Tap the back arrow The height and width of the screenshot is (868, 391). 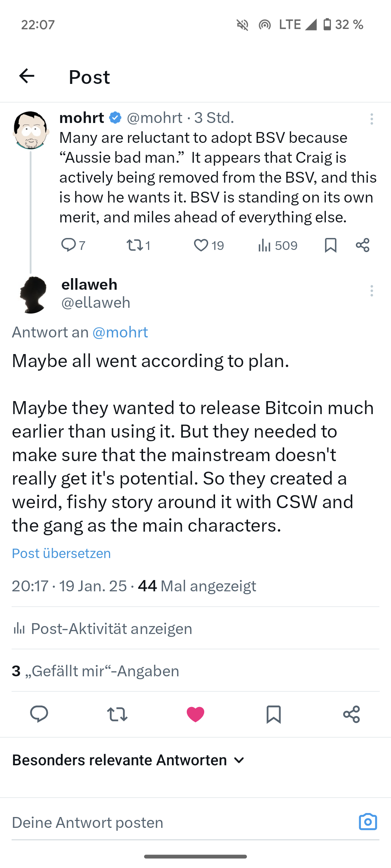[x=27, y=76]
